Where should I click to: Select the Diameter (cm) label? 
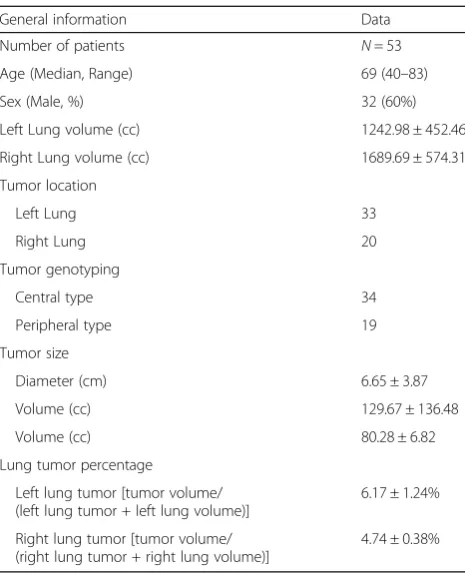tap(61, 381)
